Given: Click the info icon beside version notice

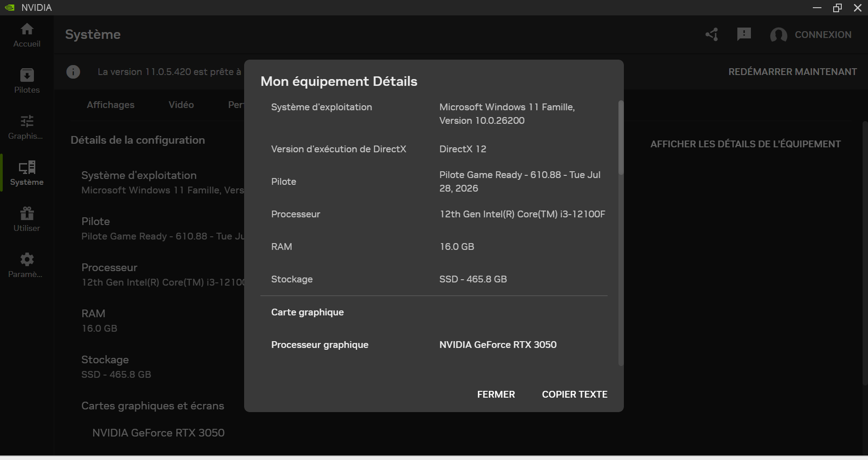Looking at the screenshot, I should pyautogui.click(x=73, y=71).
